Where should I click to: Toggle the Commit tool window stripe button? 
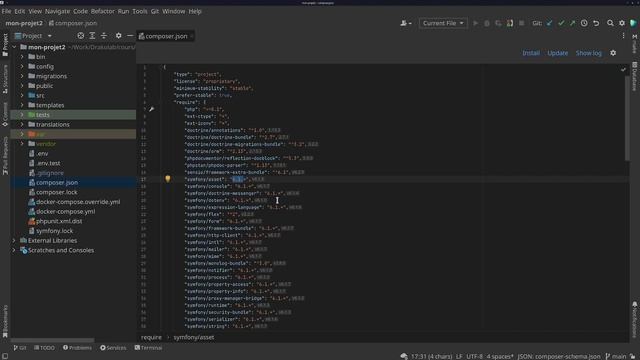click(x=5, y=114)
